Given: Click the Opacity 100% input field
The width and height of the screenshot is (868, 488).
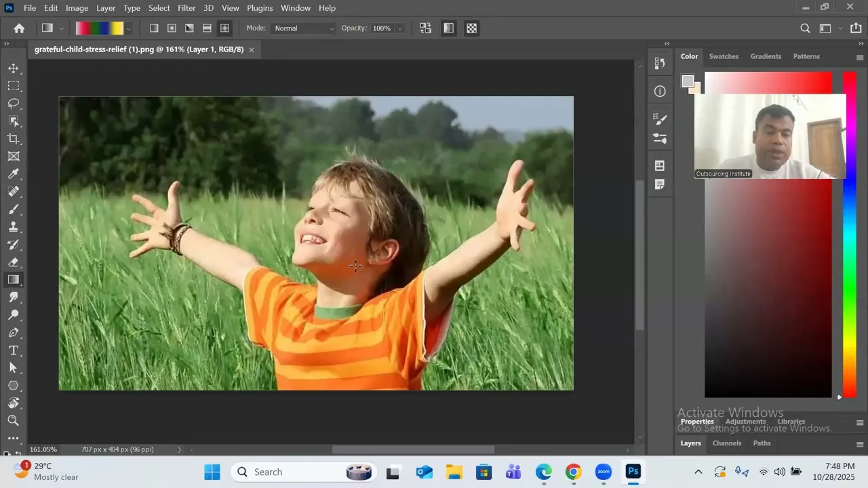Looking at the screenshot, I should (381, 28).
